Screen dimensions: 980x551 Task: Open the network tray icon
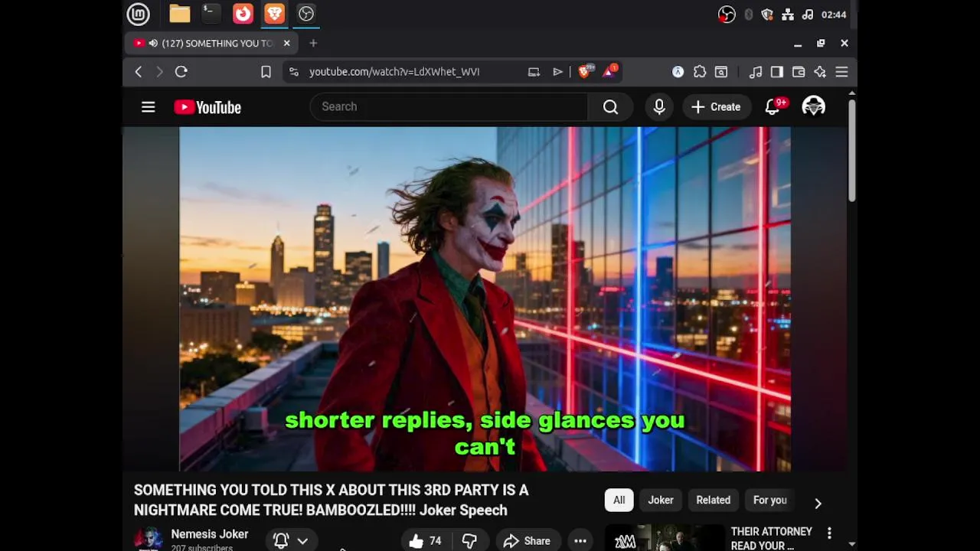click(x=788, y=15)
